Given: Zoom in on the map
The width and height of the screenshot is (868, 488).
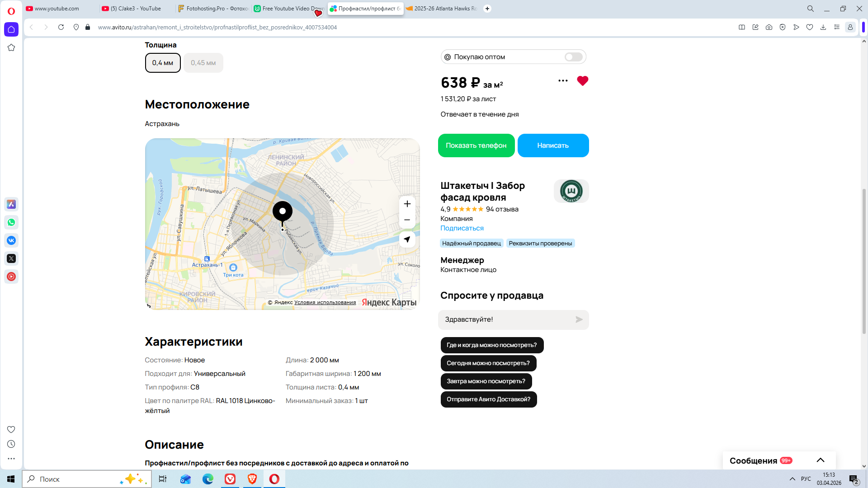Looking at the screenshot, I should 407,204.
